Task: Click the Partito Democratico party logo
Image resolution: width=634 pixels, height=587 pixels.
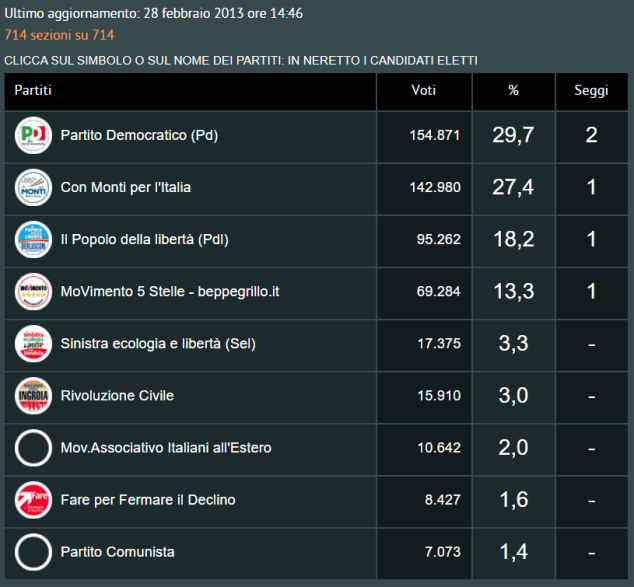Action: [x=34, y=135]
